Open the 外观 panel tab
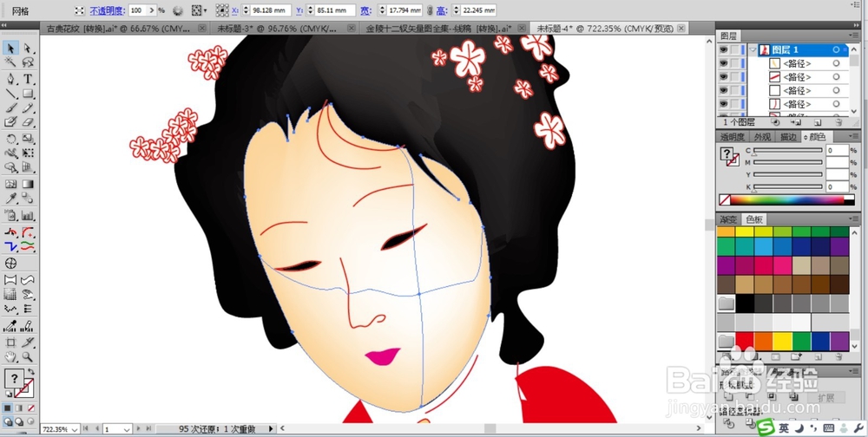 point(762,137)
